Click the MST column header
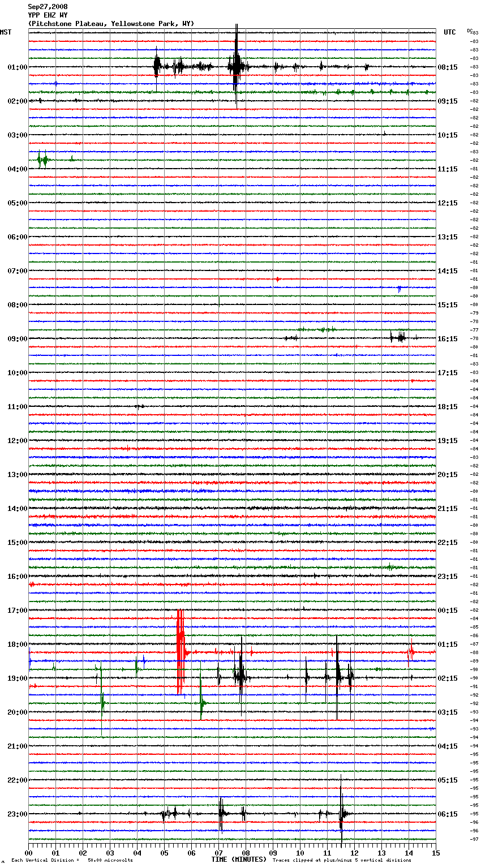Image resolution: width=481 pixels, height=868 pixels. coord(6,32)
